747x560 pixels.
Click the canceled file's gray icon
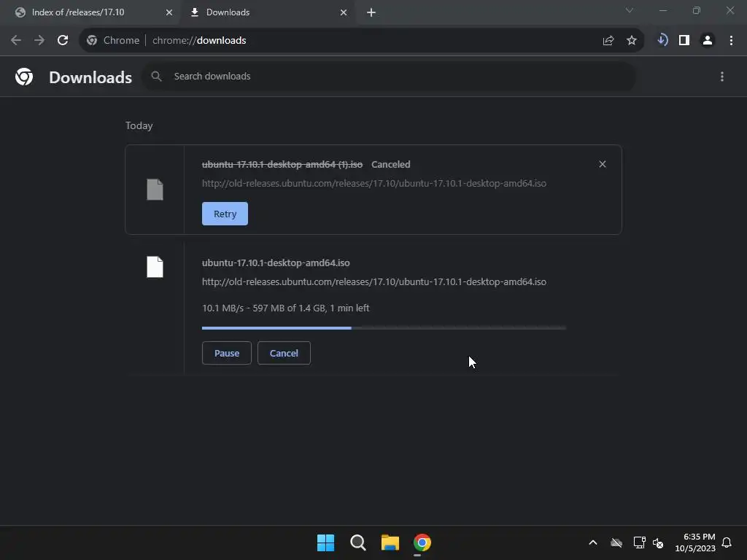pos(155,190)
